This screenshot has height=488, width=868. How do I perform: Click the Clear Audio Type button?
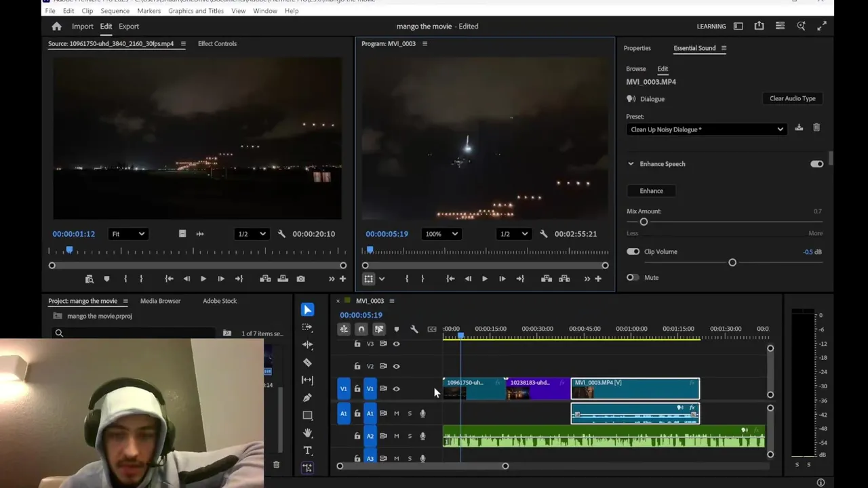click(793, 98)
